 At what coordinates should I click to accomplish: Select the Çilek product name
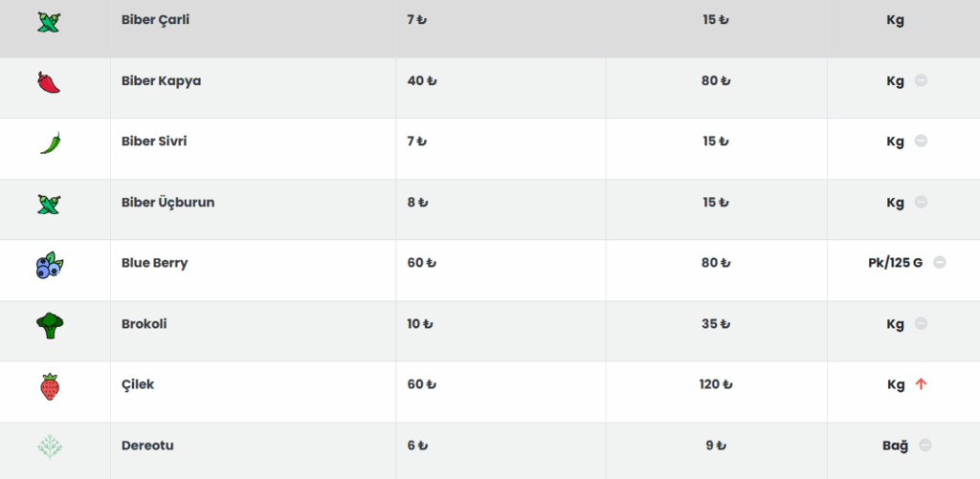pyautogui.click(x=138, y=384)
